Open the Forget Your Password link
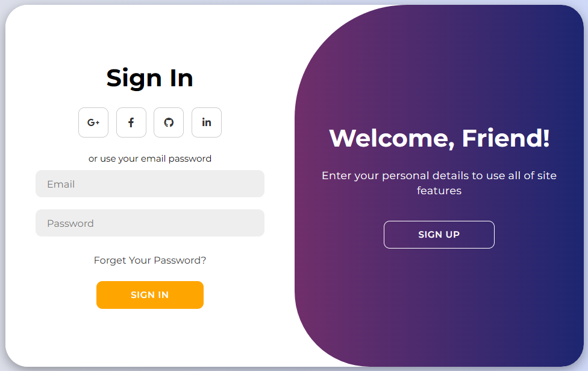 150,261
